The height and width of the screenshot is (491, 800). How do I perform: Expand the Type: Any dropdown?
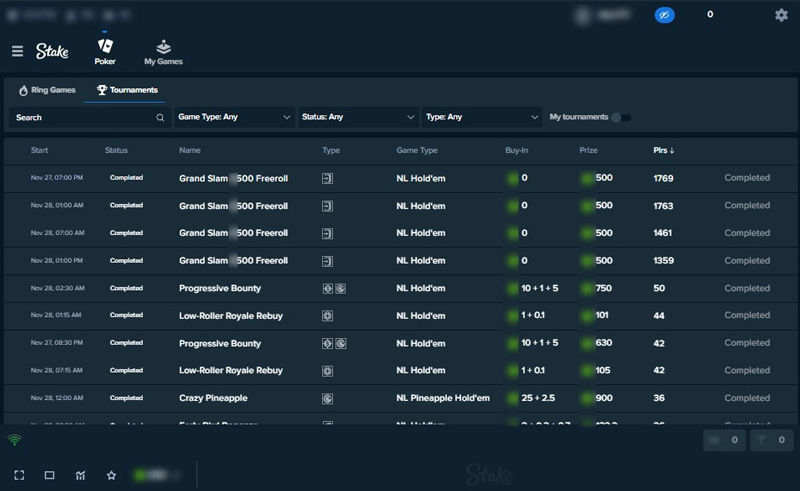(481, 117)
